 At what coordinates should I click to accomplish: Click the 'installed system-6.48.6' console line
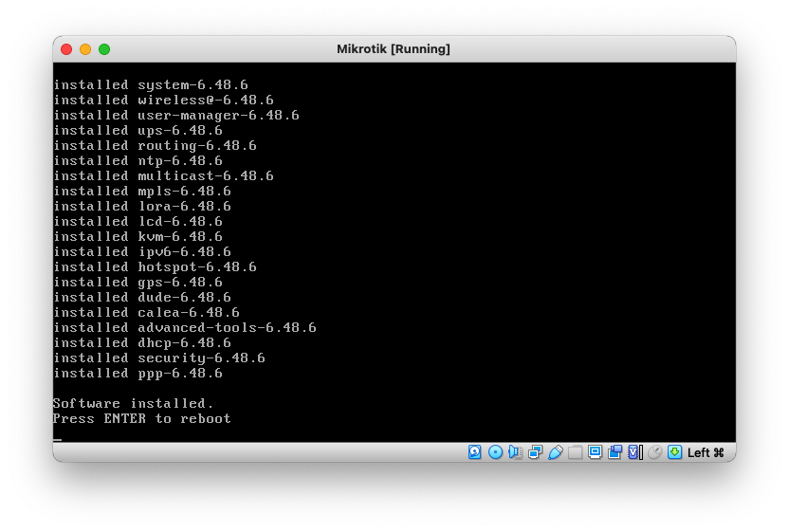point(150,84)
